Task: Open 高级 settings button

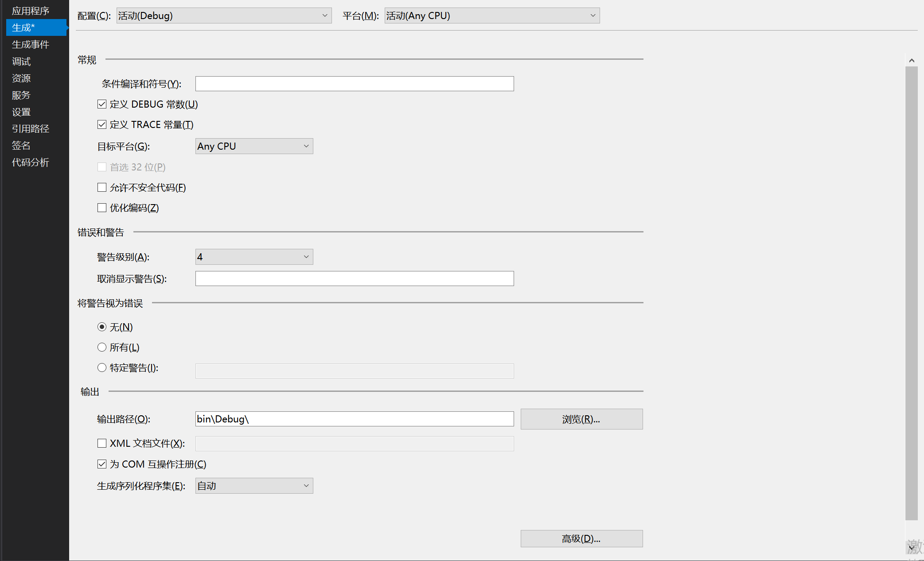Action: coord(581,538)
